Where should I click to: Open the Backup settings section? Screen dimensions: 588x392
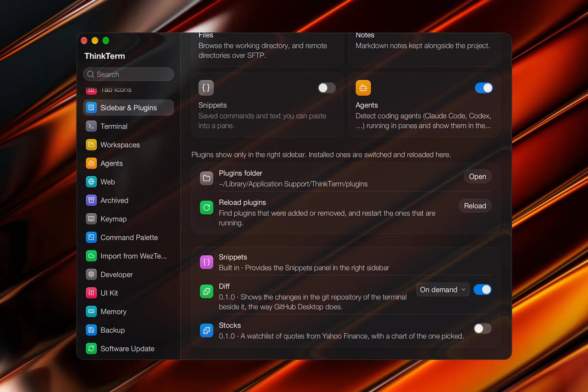click(128, 330)
